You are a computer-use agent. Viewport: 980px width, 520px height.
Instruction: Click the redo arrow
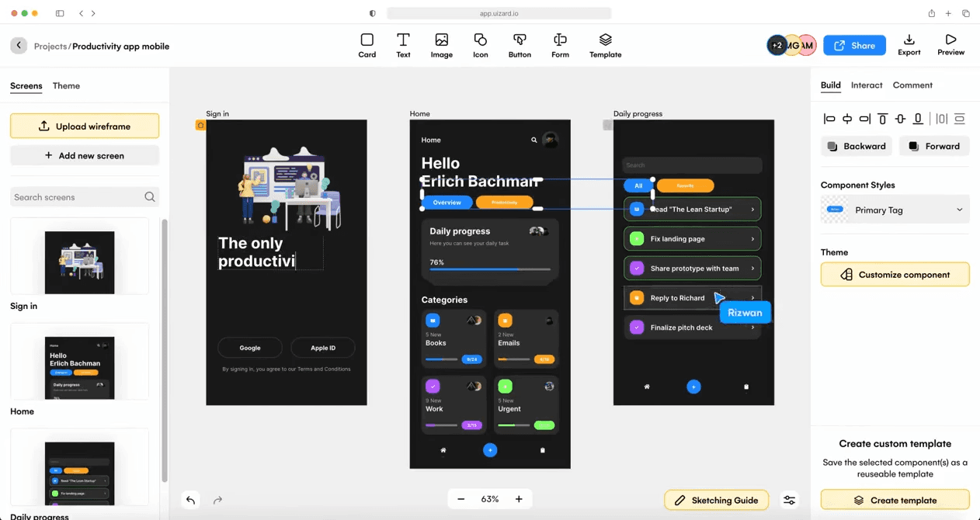coord(217,500)
